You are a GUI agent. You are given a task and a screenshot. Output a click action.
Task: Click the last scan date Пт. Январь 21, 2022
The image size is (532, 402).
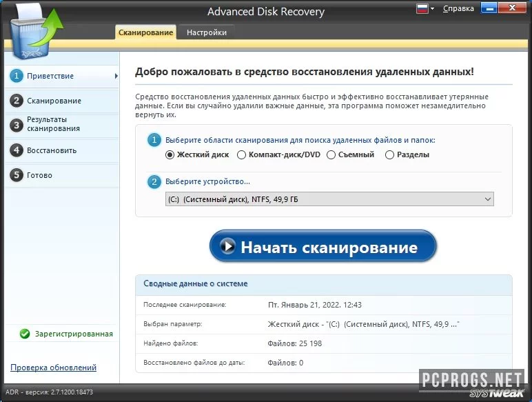click(x=314, y=305)
